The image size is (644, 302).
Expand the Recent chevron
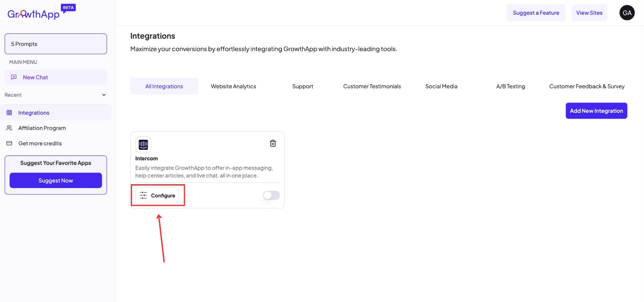[104, 95]
